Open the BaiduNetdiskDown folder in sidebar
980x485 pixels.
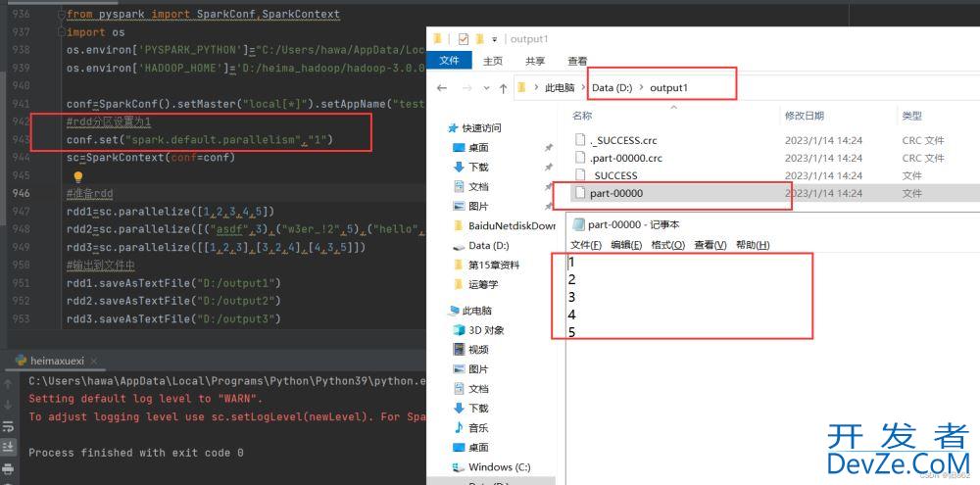(x=504, y=225)
